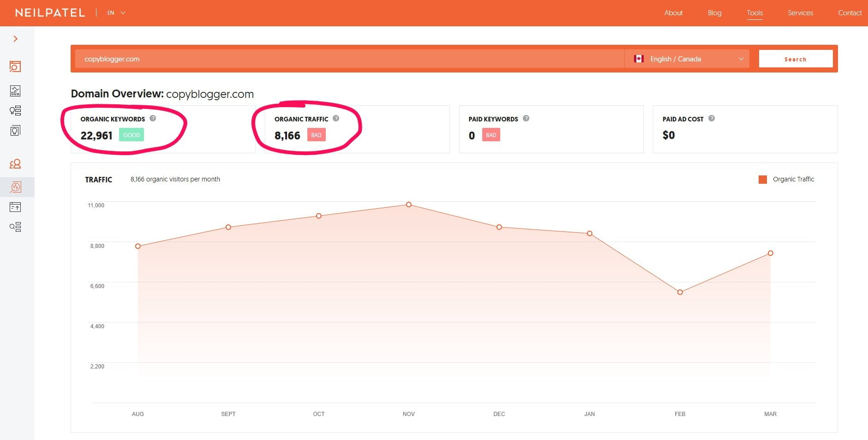Open the Services menu item

pyautogui.click(x=800, y=13)
